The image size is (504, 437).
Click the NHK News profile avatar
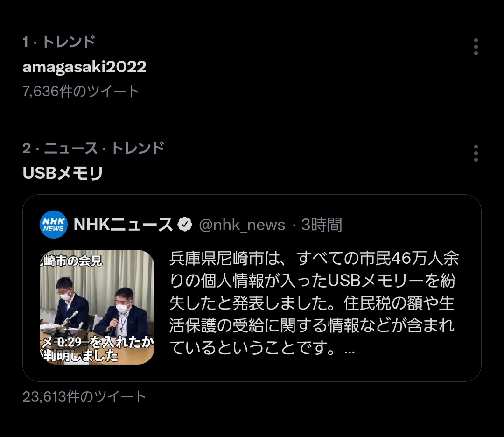coord(53,225)
